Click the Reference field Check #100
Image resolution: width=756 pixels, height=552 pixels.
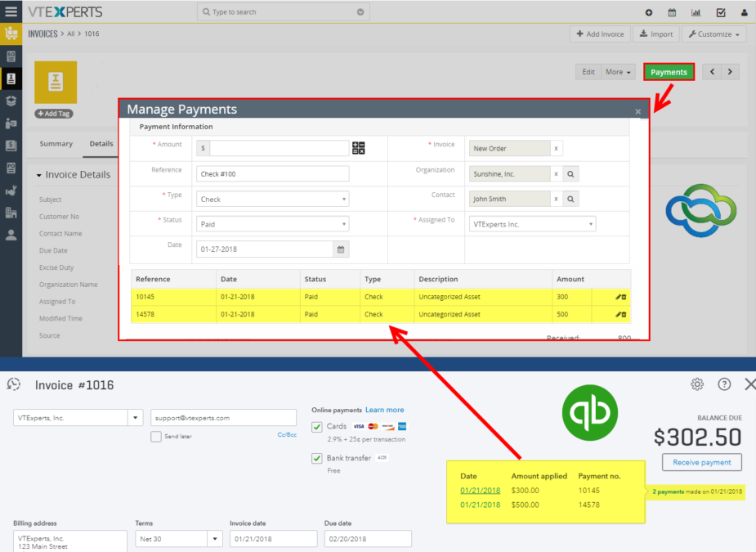272,173
